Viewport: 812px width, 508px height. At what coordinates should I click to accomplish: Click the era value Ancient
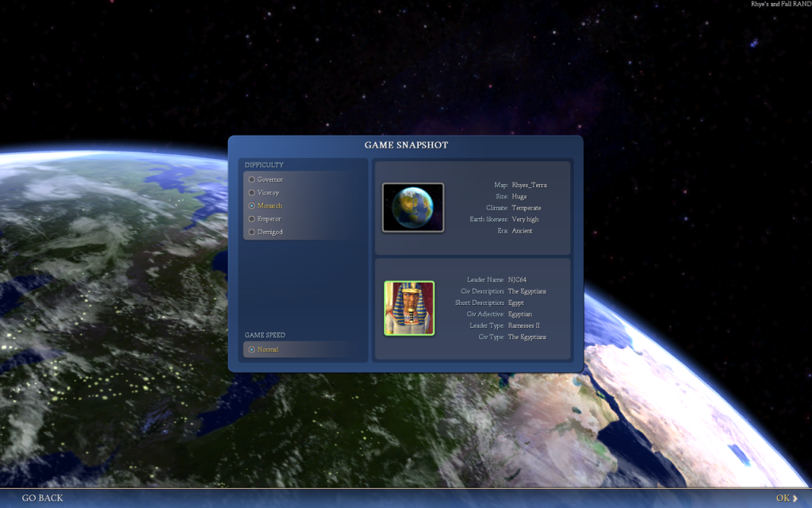(522, 231)
